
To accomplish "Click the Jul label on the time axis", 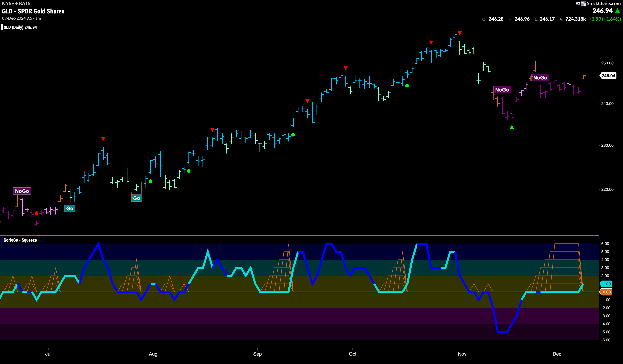I will point(48,354).
